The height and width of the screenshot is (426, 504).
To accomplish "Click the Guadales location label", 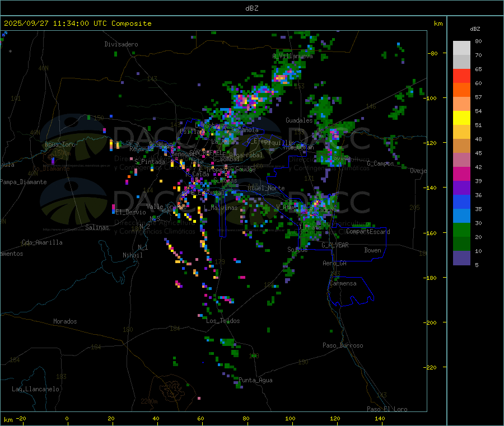I will point(299,120).
